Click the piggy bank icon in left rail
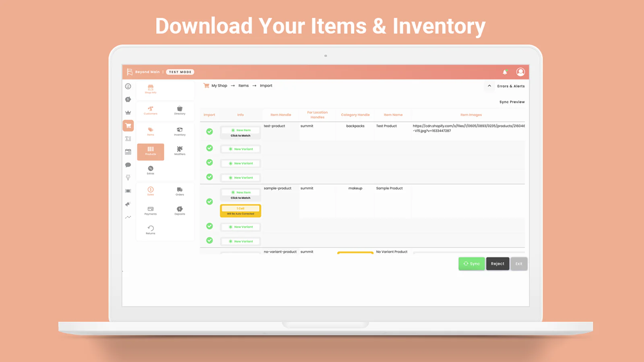Image resolution: width=644 pixels, height=362 pixels. pyautogui.click(x=128, y=99)
